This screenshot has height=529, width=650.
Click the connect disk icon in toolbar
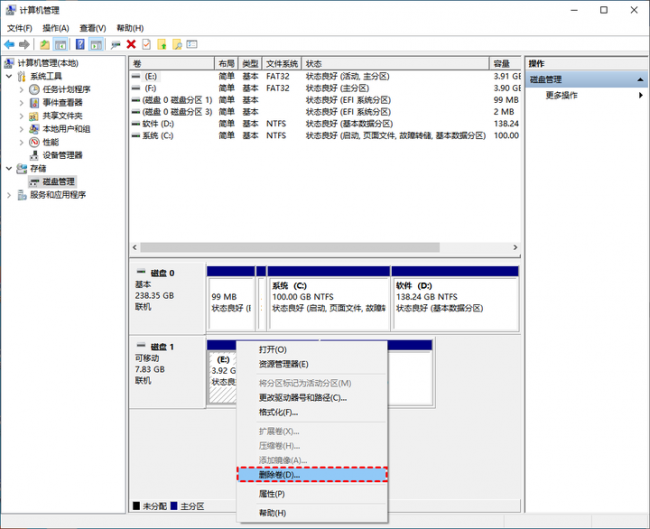(116, 44)
